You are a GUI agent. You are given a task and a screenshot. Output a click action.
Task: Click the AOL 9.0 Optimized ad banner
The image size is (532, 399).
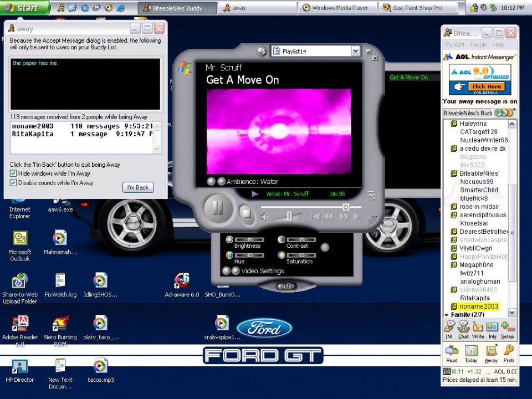pos(480,80)
